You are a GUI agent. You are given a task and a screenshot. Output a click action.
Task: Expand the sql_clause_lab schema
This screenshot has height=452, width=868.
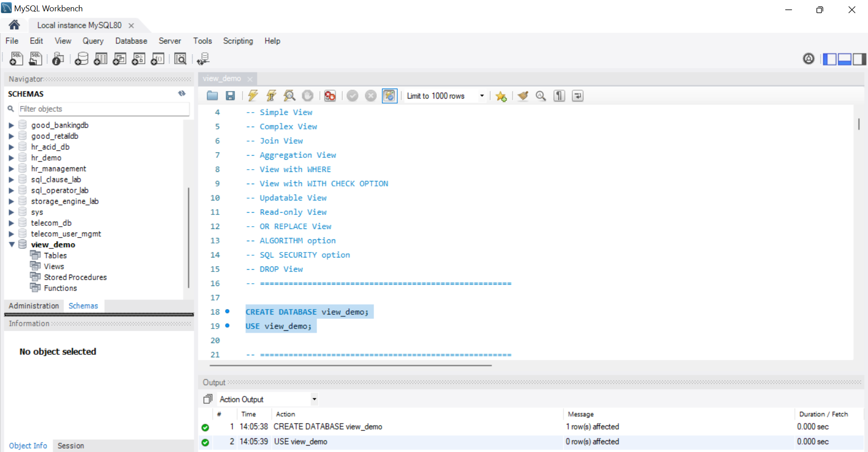point(11,180)
